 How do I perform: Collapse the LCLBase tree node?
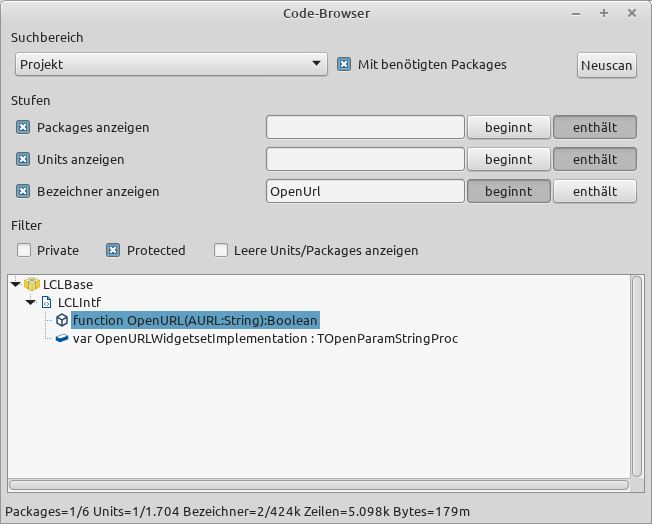click(x=15, y=285)
